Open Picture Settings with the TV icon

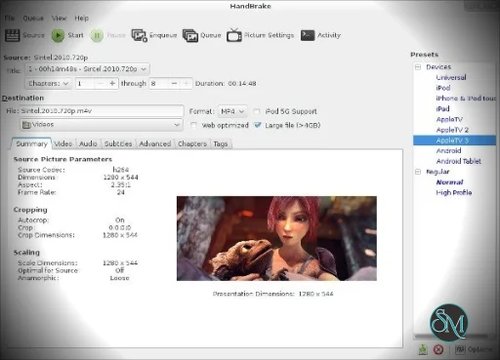point(260,35)
